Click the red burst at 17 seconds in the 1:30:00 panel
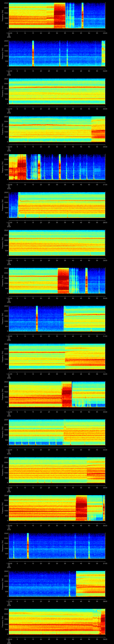Screen dimensions: 114x644 pos(37,318)
